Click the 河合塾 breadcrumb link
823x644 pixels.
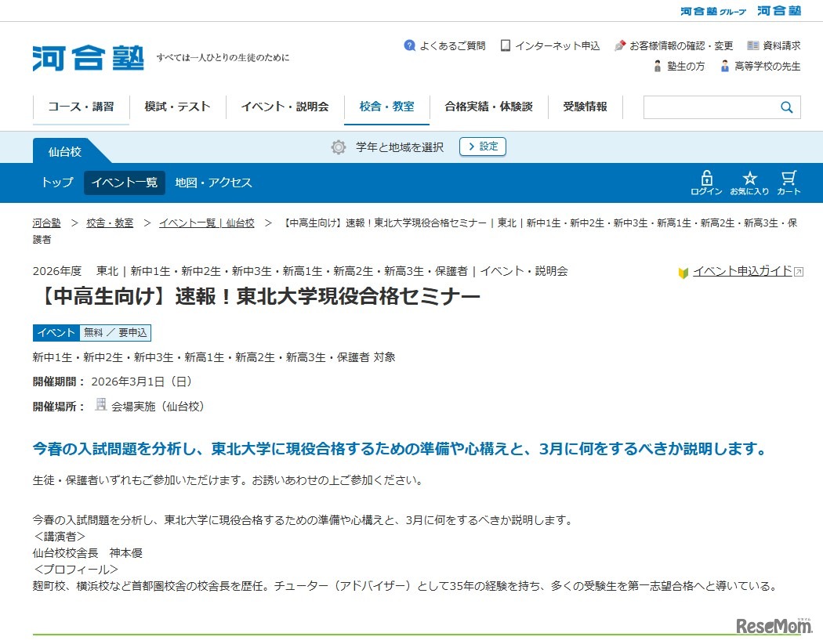tap(45, 223)
